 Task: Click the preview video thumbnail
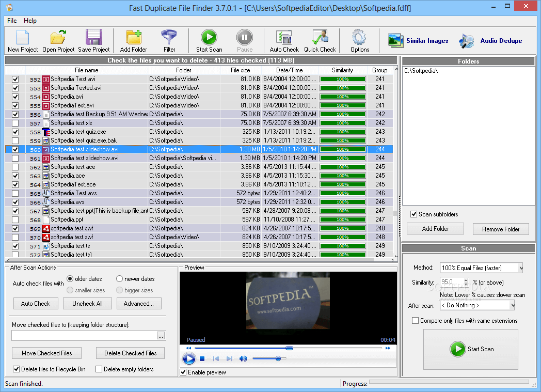[288, 301]
